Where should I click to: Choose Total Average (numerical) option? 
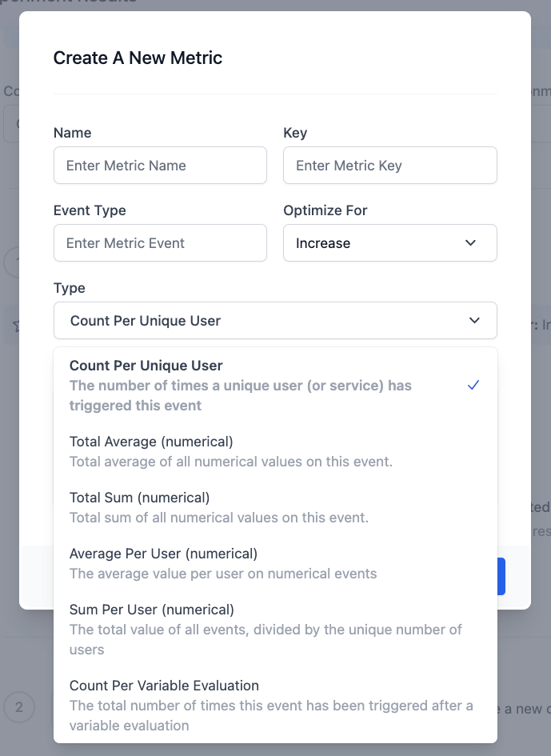coord(151,442)
